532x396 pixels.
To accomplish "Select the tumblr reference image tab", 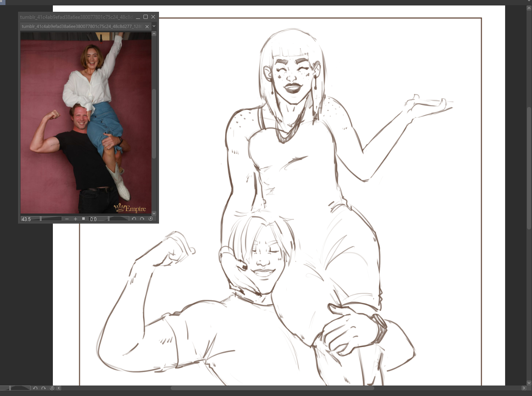I will click(x=82, y=26).
